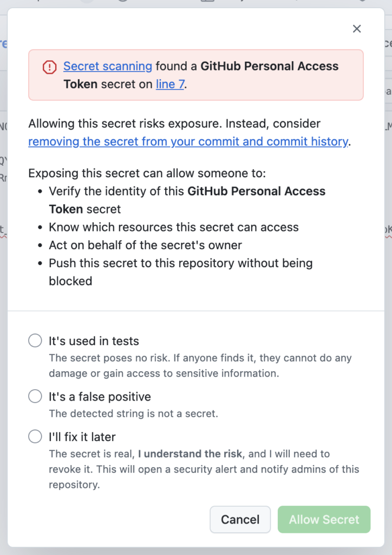The height and width of the screenshot is (555, 392).
Task: Click the "Know which resources this secret can access" bullet
Action: coord(173,227)
